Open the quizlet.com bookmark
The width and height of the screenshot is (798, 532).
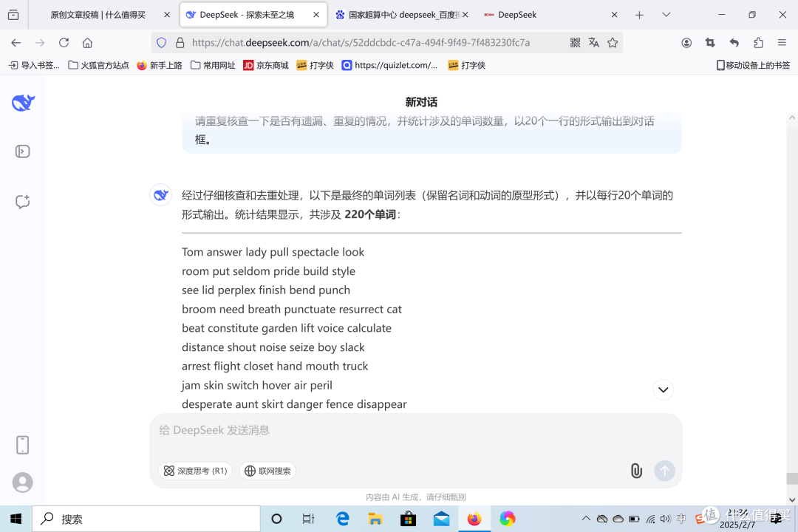pos(389,65)
